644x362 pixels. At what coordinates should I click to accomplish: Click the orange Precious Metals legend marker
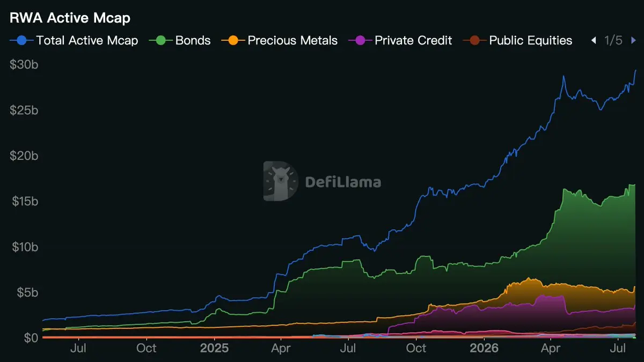(x=233, y=40)
